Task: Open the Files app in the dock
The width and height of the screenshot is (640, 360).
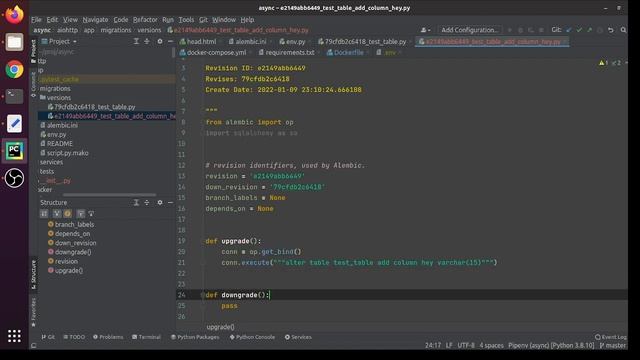Action: (x=14, y=42)
